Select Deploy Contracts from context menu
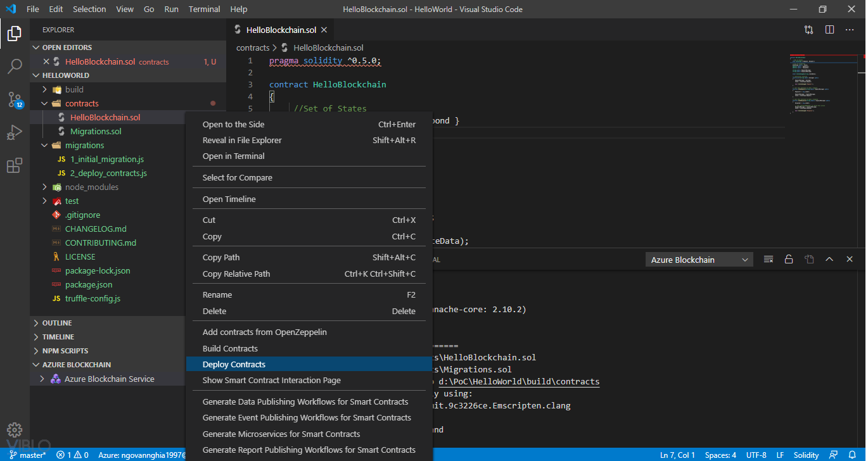Image resolution: width=868 pixels, height=461 pixels. (x=234, y=364)
